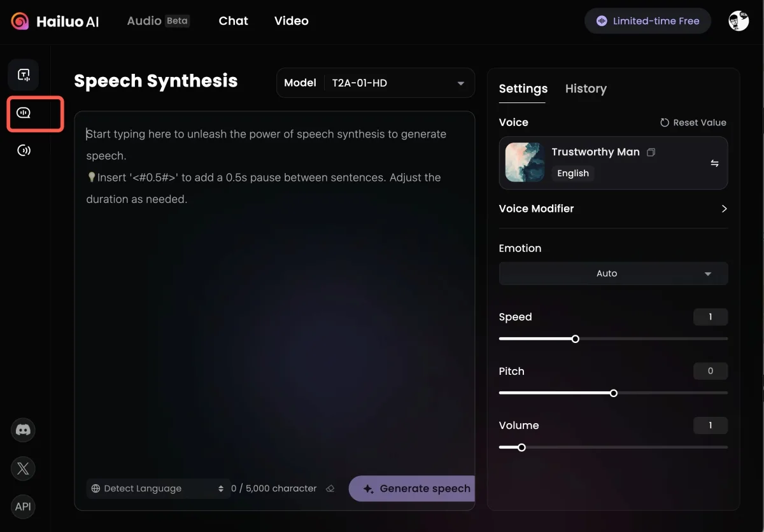This screenshot has width=764, height=532.
Task: Click the swap voice arrows icon
Action: click(x=714, y=164)
